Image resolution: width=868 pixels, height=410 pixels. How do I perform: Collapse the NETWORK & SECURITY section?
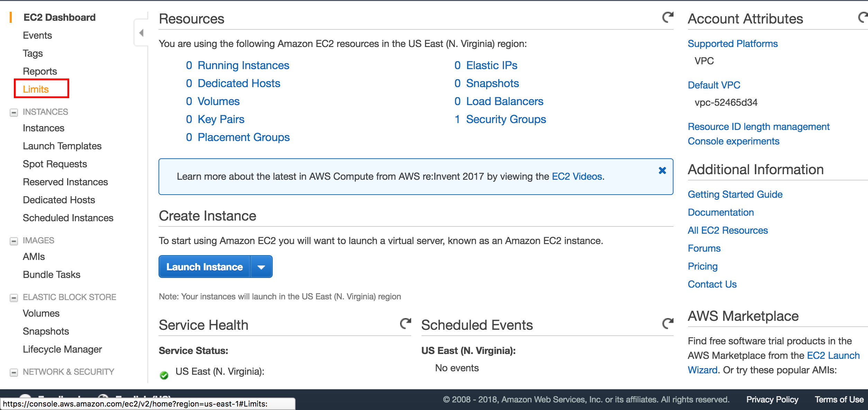(14, 372)
